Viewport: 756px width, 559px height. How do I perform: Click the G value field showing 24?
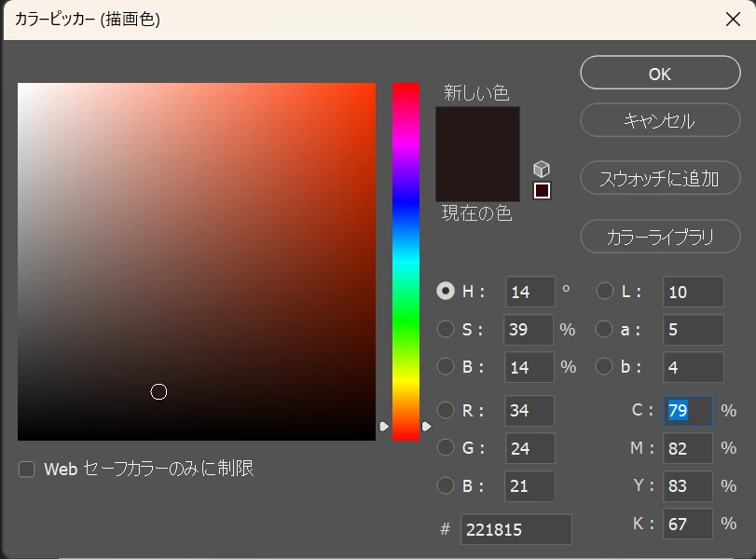point(529,448)
